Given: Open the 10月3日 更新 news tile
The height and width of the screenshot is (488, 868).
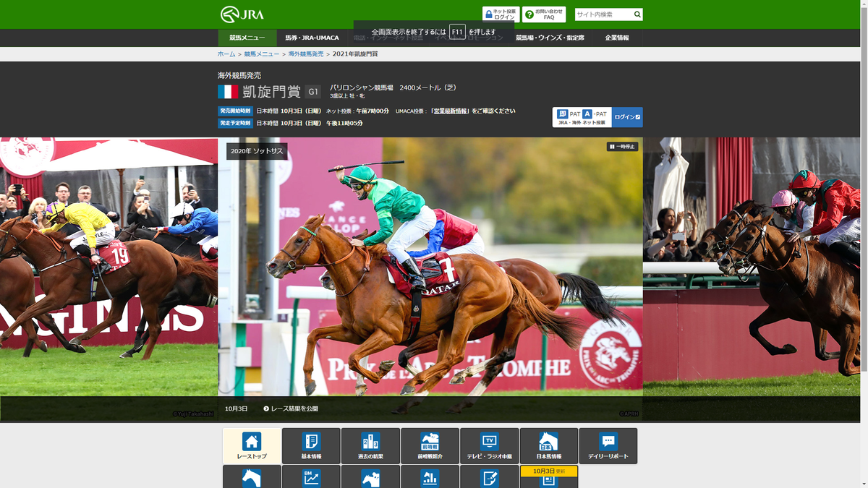Looking at the screenshot, I should [x=548, y=476].
